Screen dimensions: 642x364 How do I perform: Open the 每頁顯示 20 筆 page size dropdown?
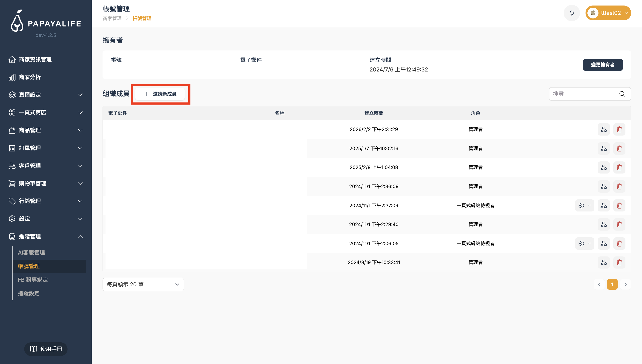tap(143, 284)
